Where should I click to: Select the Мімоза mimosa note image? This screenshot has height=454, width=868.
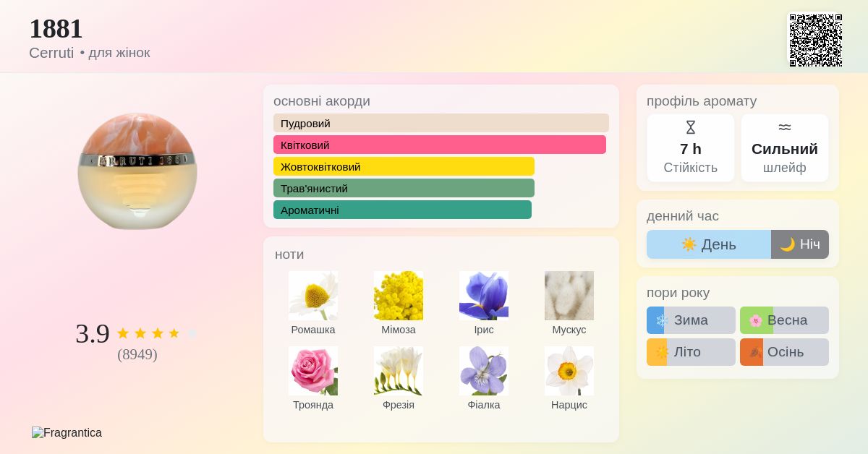[399, 296]
